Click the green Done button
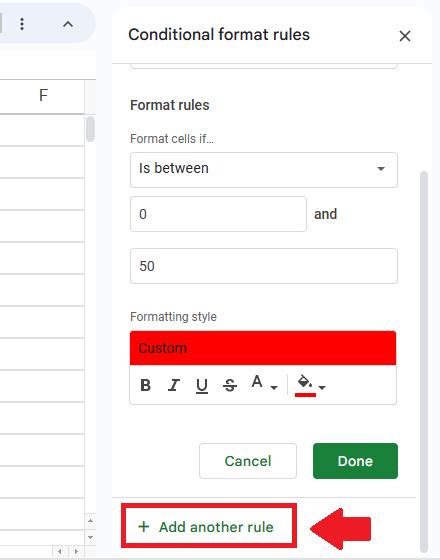This screenshot has height=560, width=440. click(x=355, y=461)
